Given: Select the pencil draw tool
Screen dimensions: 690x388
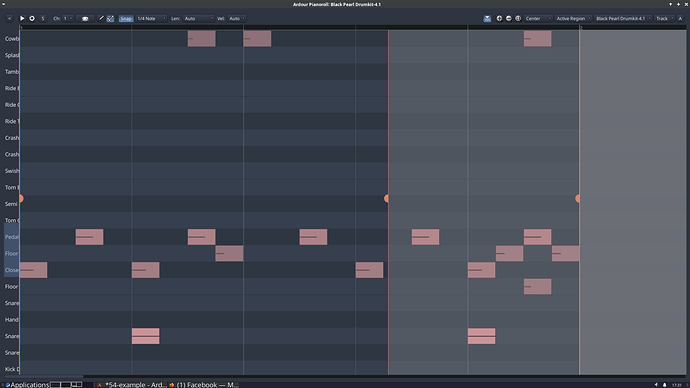Looking at the screenshot, I should coord(101,18).
